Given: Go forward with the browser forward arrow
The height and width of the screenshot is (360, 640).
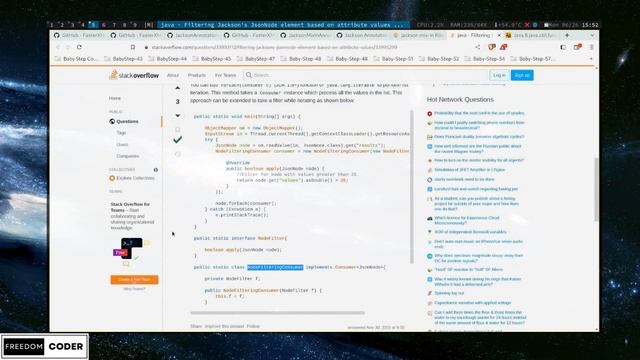Looking at the screenshot, I should tap(68, 47).
